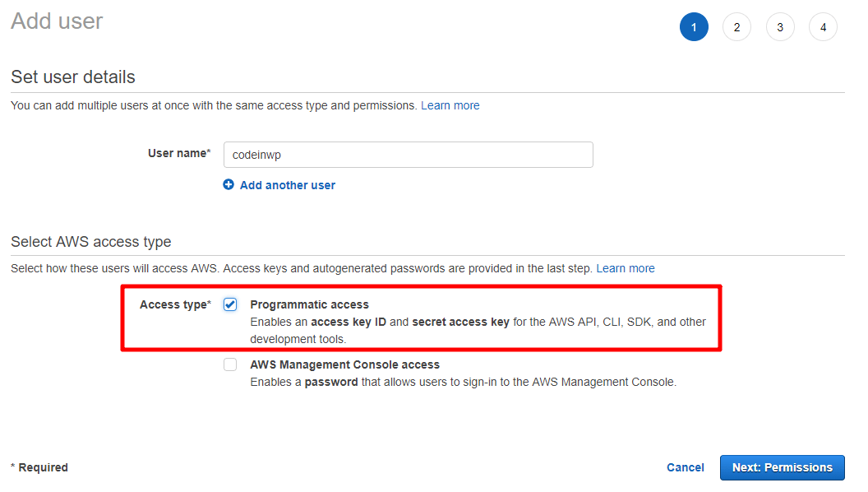868x492 pixels.
Task: Uncheck the Programmatic access checkbox
Action: 230,304
